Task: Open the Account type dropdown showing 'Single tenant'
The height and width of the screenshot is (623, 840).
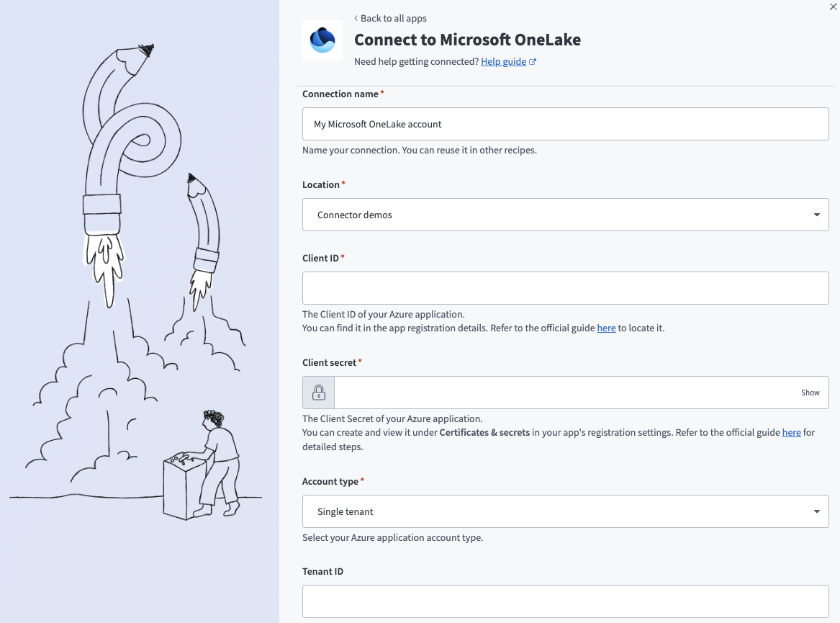Action: [x=565, y=511]
